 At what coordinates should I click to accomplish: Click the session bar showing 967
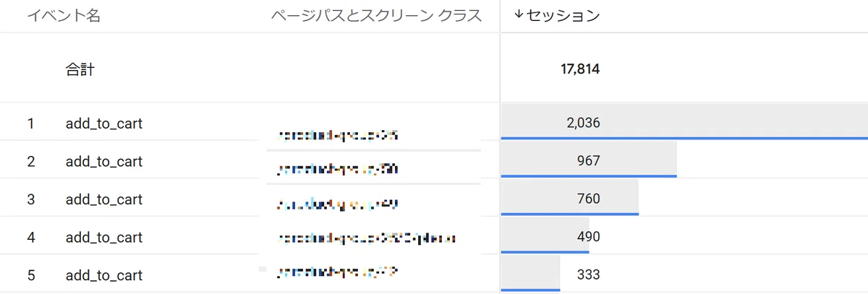tap(589, 160)
